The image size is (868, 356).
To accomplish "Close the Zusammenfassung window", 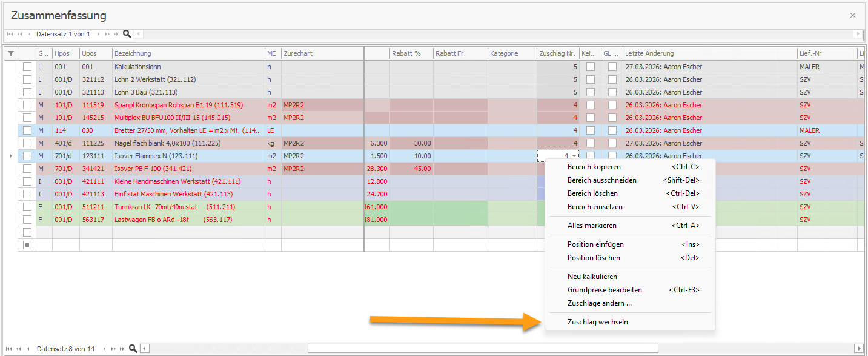I will (x=853, y=15).
